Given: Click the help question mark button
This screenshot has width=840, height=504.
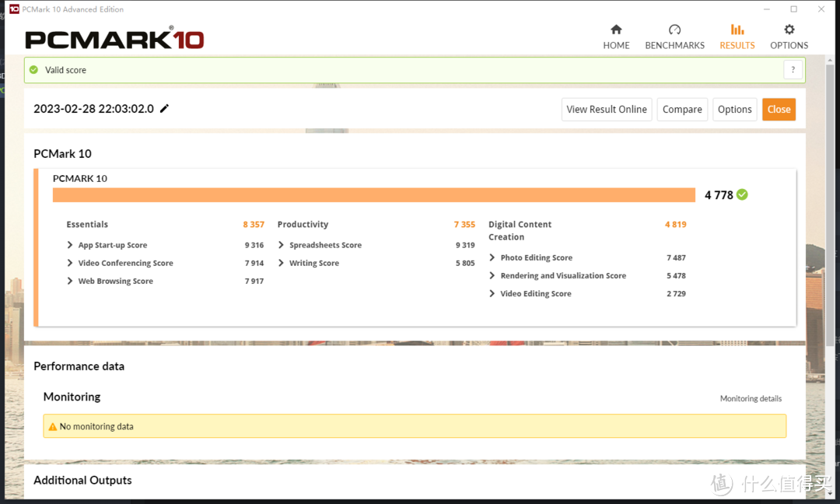Looking at the screenshot, I should (793, 70).
